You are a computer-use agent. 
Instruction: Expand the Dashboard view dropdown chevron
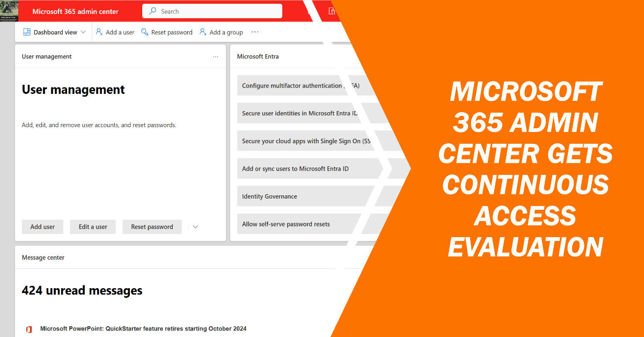(x=83, y=32)
